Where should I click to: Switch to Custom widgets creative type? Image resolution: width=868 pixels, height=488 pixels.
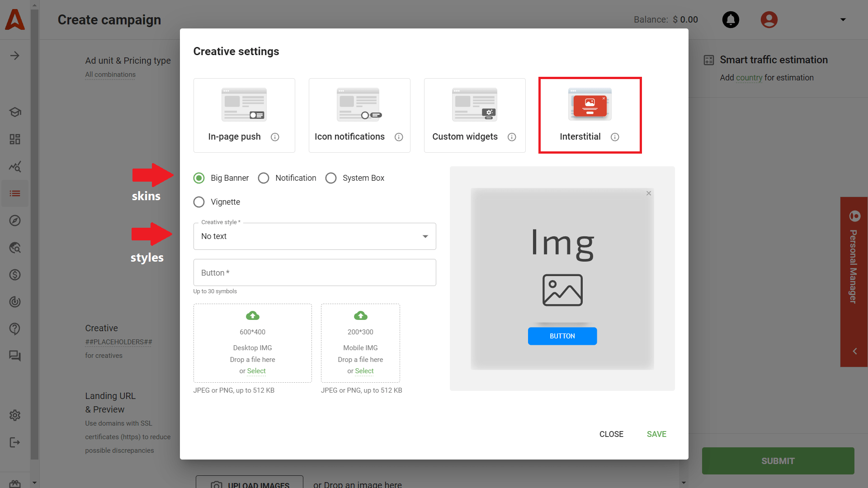[475, 115]
